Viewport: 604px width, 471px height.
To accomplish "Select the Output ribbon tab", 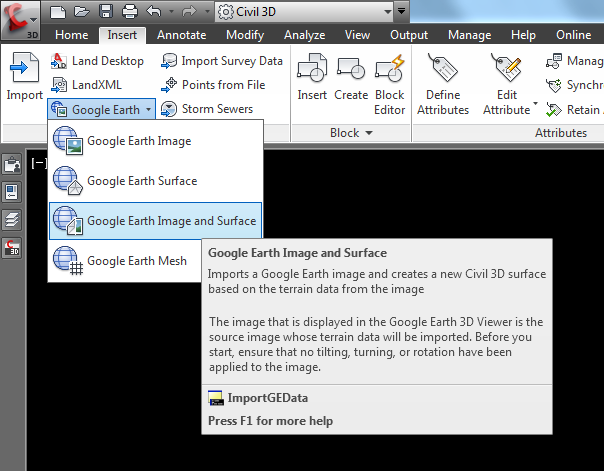I will pos(409,35).
